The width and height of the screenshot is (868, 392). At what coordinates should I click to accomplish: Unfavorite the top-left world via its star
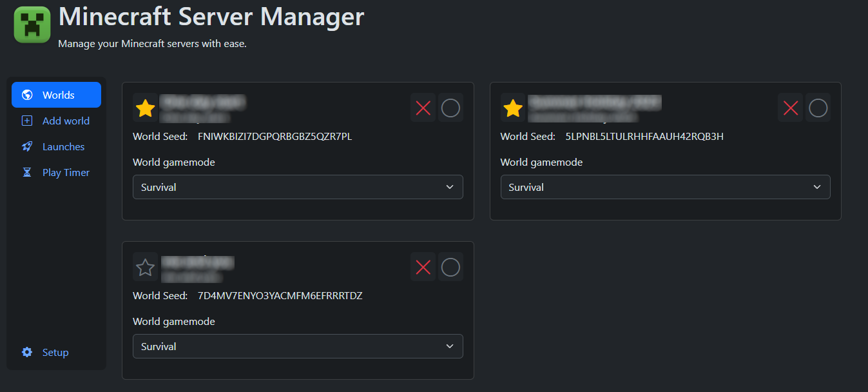(145, 107)
